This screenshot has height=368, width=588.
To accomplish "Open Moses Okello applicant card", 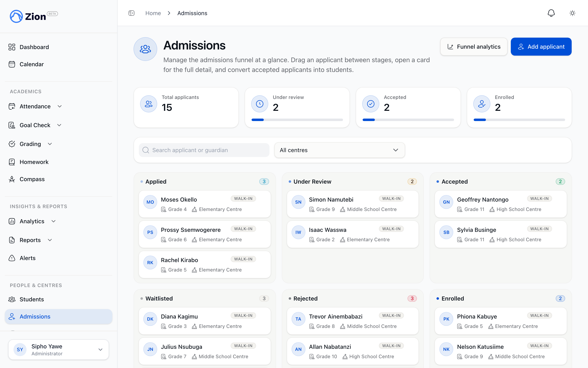I will pos(205,204).
